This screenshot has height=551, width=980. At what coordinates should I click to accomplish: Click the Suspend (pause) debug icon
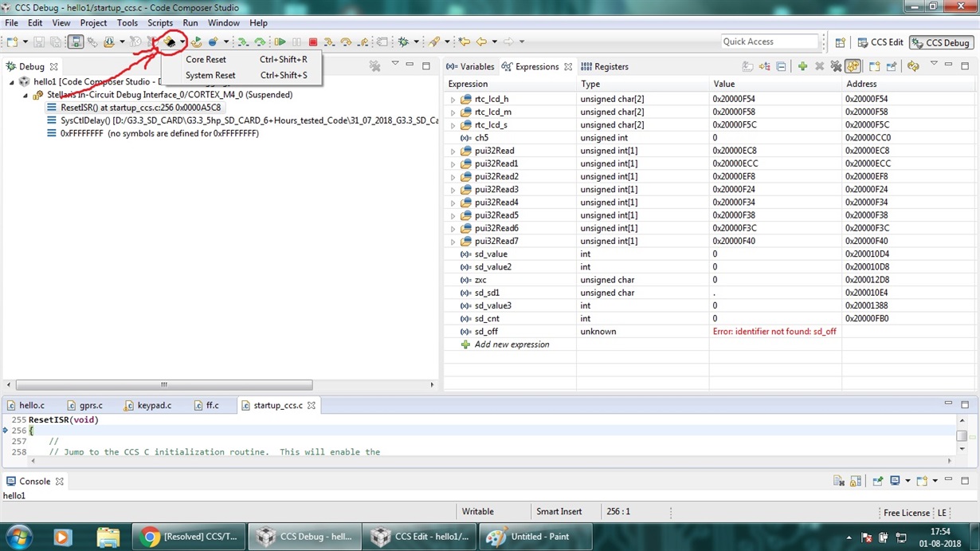(296, 41)
